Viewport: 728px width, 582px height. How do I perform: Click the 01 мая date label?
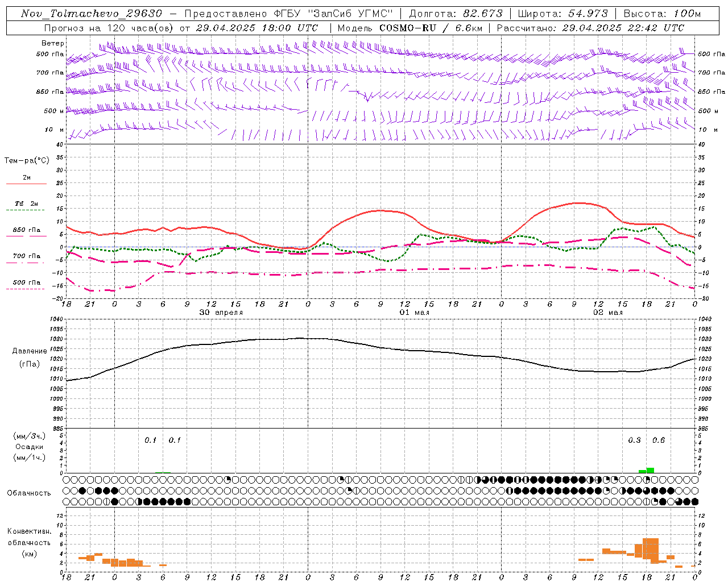pyautogui.click(x=415, y=313)
